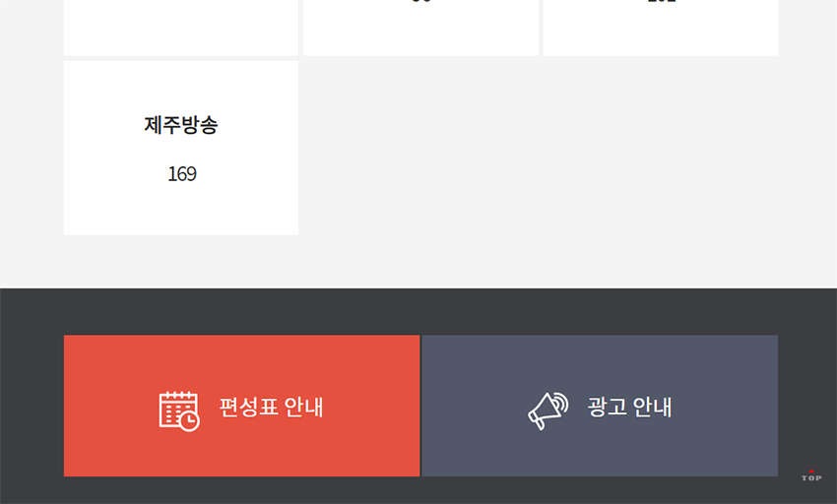The width and height of the screenshot is (837, 504).
Task: Click the TOP back-to-top icon
Action: tap(811, 475)
